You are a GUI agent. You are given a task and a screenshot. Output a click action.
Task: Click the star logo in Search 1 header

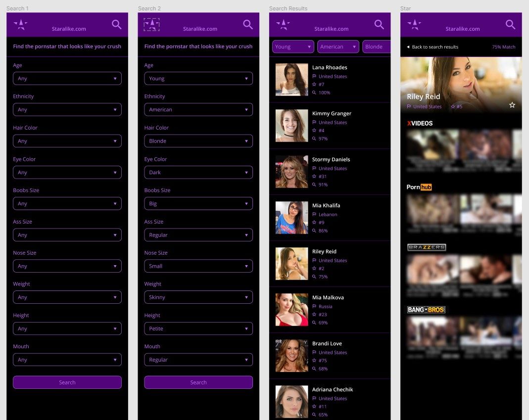point(21,25)
